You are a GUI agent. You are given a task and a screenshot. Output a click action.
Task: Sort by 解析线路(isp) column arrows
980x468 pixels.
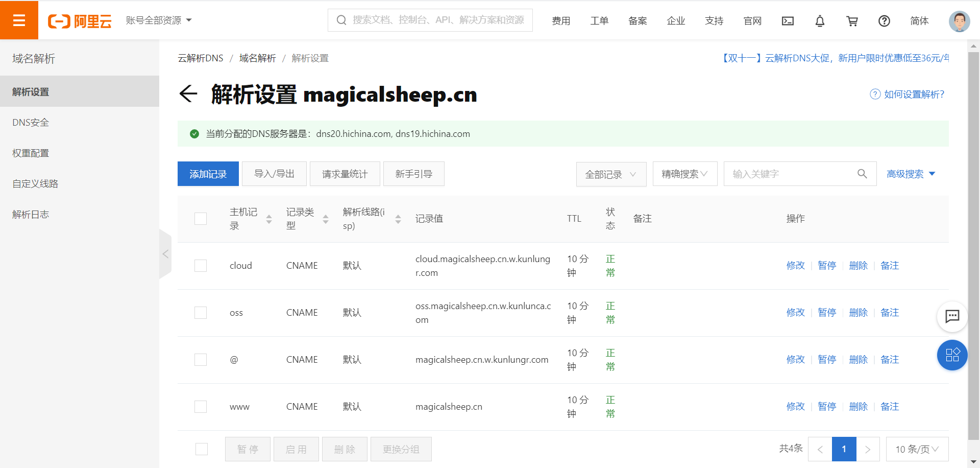pyautogui.click(x=398, y=219)
